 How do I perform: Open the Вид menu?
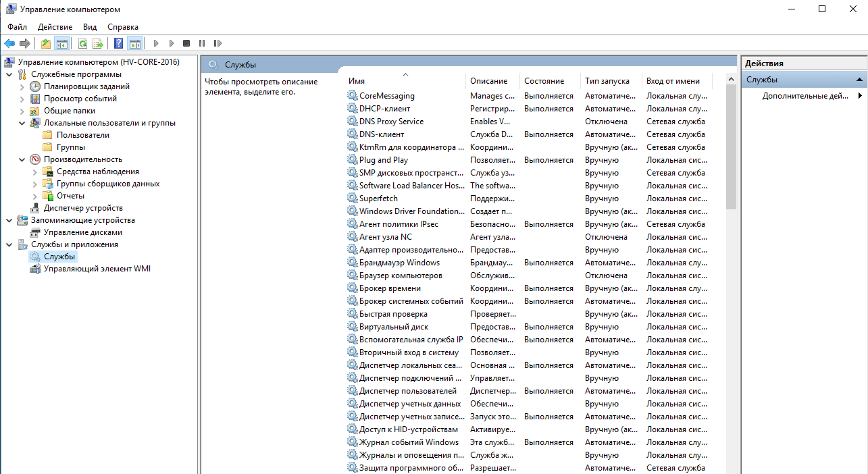(x=90, y=27)
